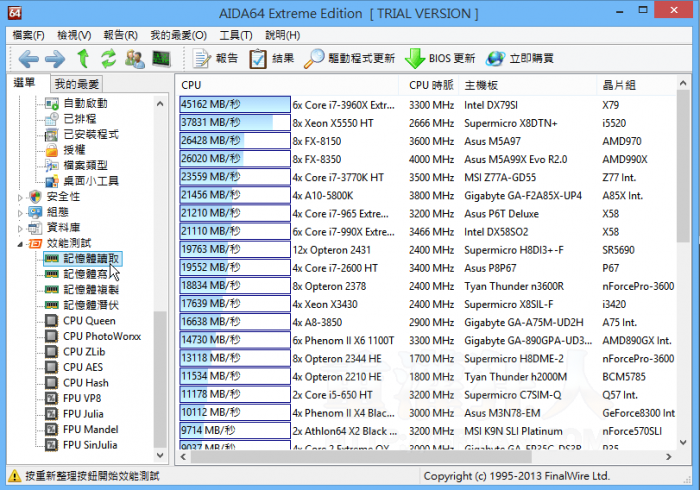Sort by 晶片組 column header
The width and height of the screenshot is (700, 490).
click(637, 85)
